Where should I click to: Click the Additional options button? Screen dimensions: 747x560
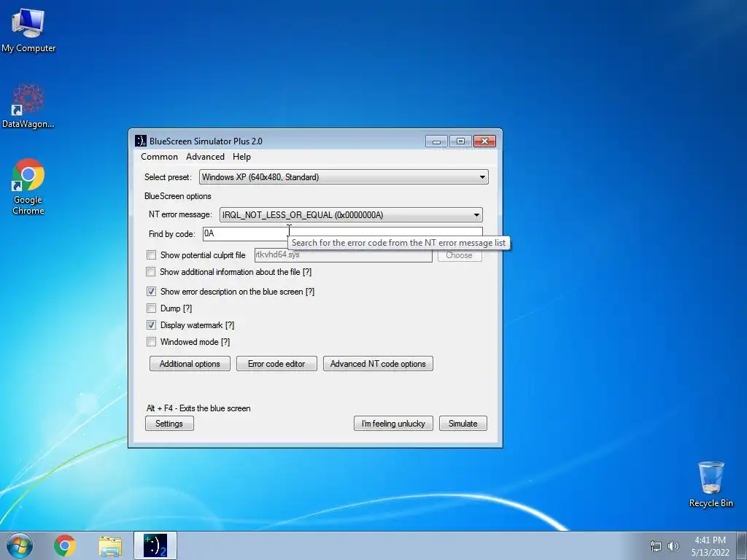click(190, 364)
